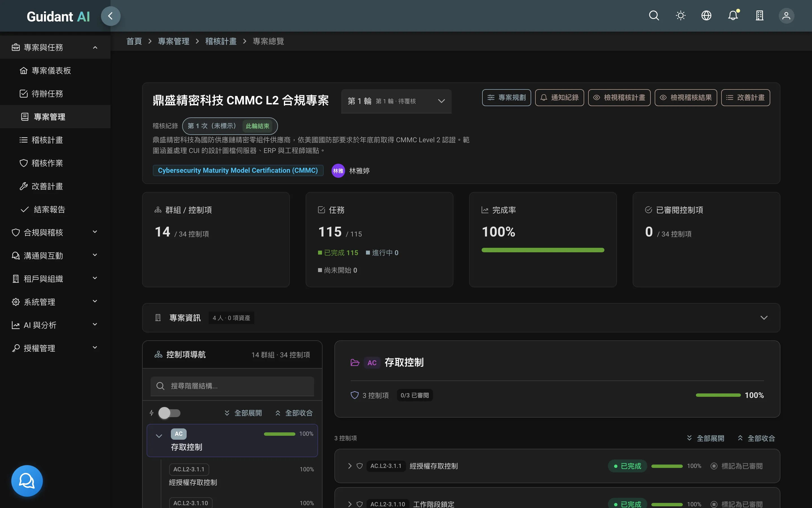812x508 pixels.
Task: Open the user profile avatar icon
Action: coord(786,16)
